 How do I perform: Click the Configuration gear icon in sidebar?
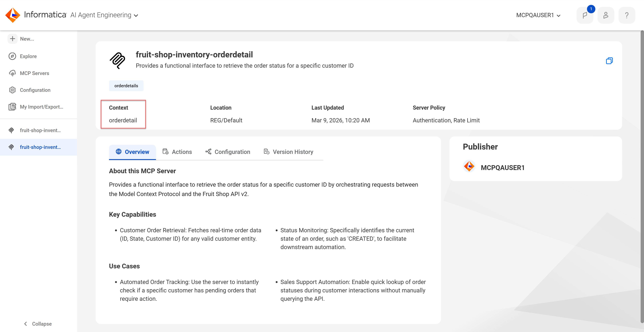point(12,90)
